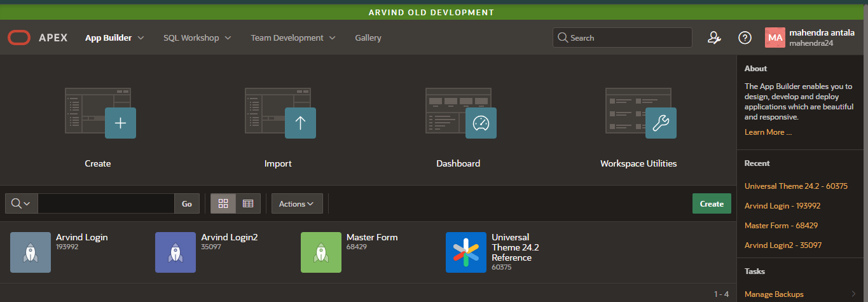Open the Arvind Login2 application icon
This screenshot has height=302, width=868.
click(176, 252)
